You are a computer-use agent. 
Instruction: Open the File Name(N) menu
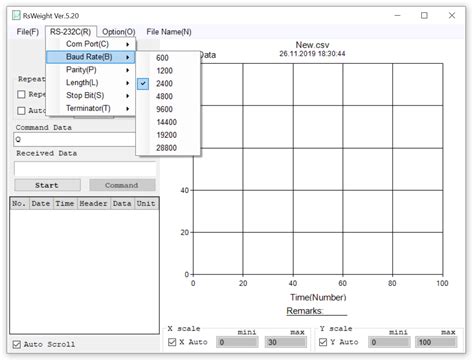pyautogui.click(x=169, y=32)
